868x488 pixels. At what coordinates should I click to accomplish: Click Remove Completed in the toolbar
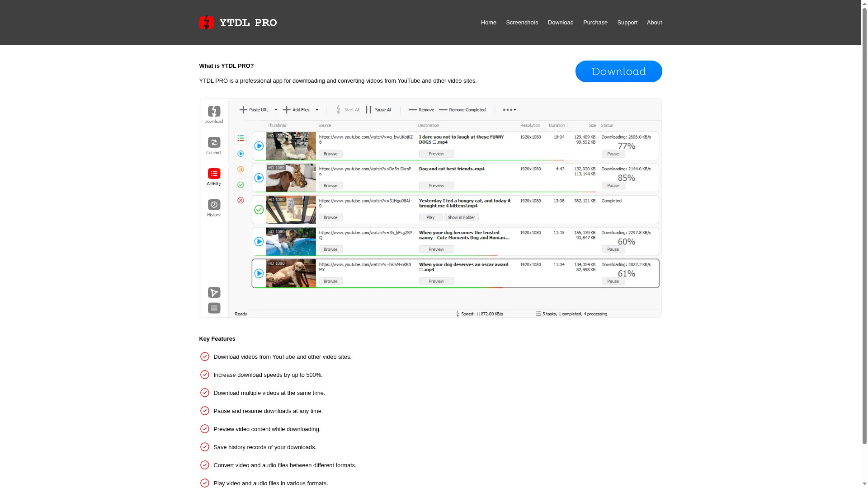click(462, 110)
